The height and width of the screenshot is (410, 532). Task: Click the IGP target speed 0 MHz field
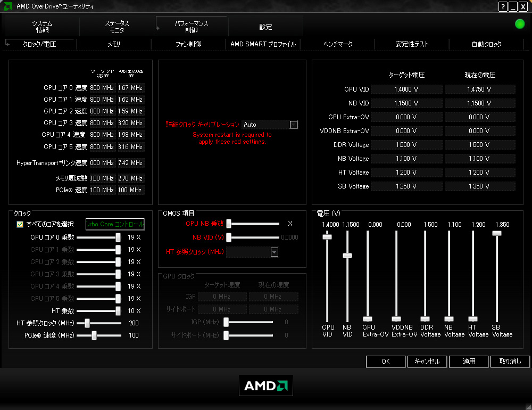tap(222, 297)
